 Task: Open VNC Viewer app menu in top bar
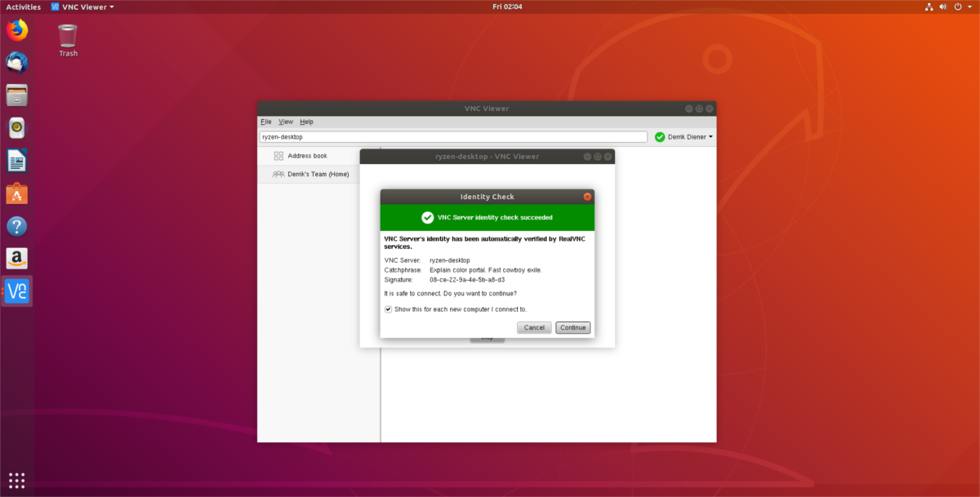[82, 7]
